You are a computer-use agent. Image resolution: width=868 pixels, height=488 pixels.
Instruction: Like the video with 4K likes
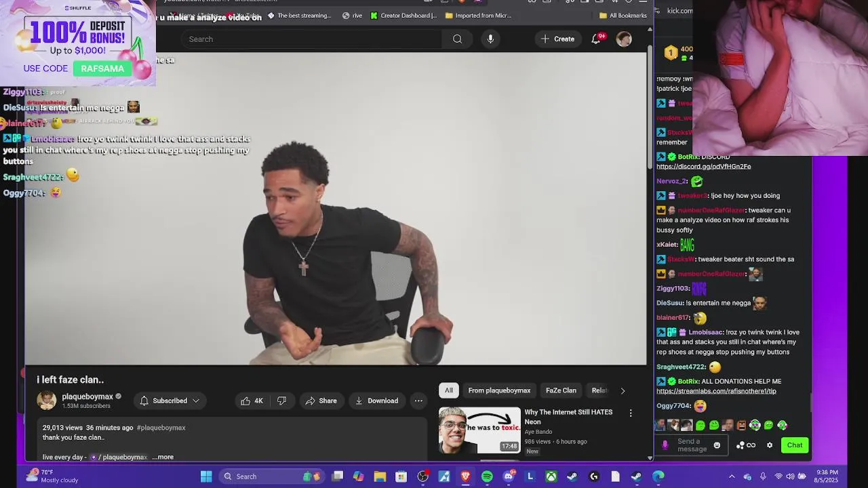point(252,401)
